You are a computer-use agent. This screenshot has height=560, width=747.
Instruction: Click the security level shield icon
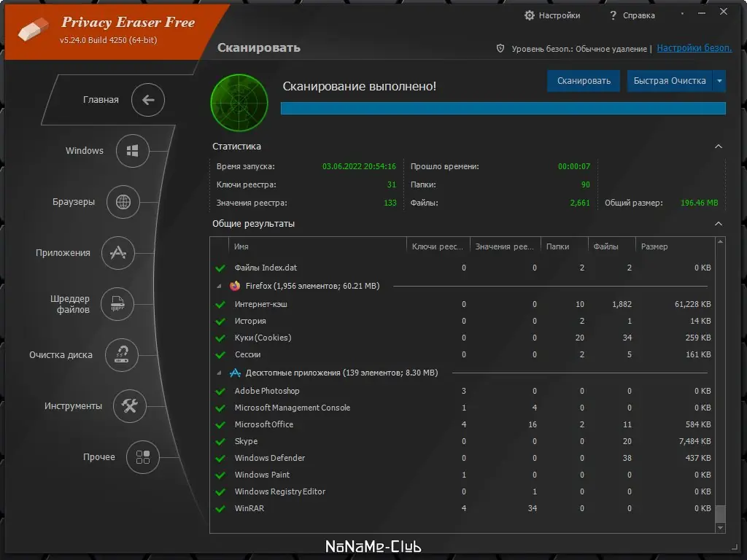pyautogui.click(x=500, y=48)
